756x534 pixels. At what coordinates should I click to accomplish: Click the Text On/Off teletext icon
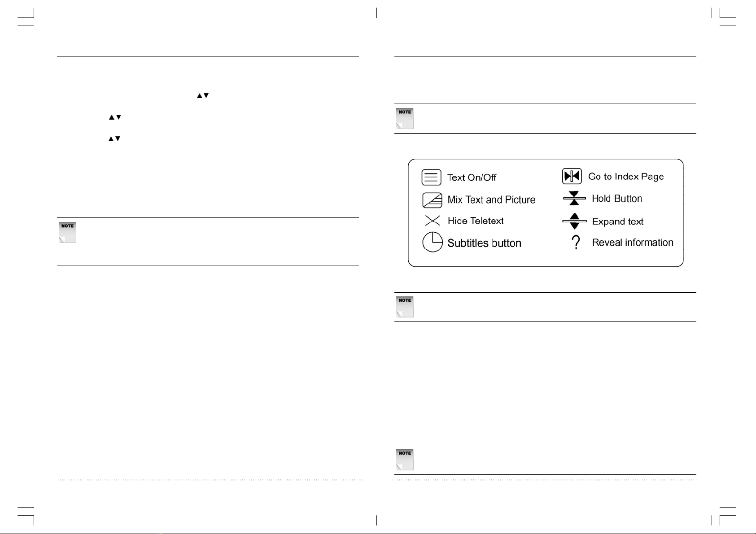click(x=431, y=177)
